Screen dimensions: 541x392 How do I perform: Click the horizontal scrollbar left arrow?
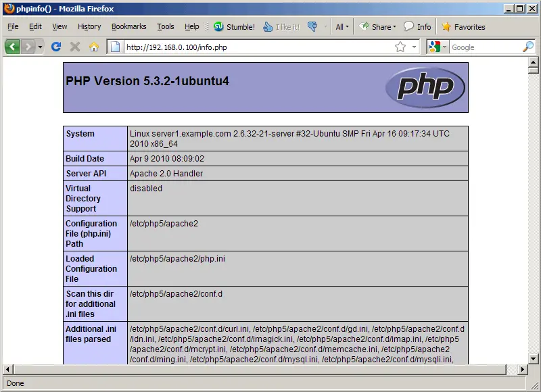(7, 369)
